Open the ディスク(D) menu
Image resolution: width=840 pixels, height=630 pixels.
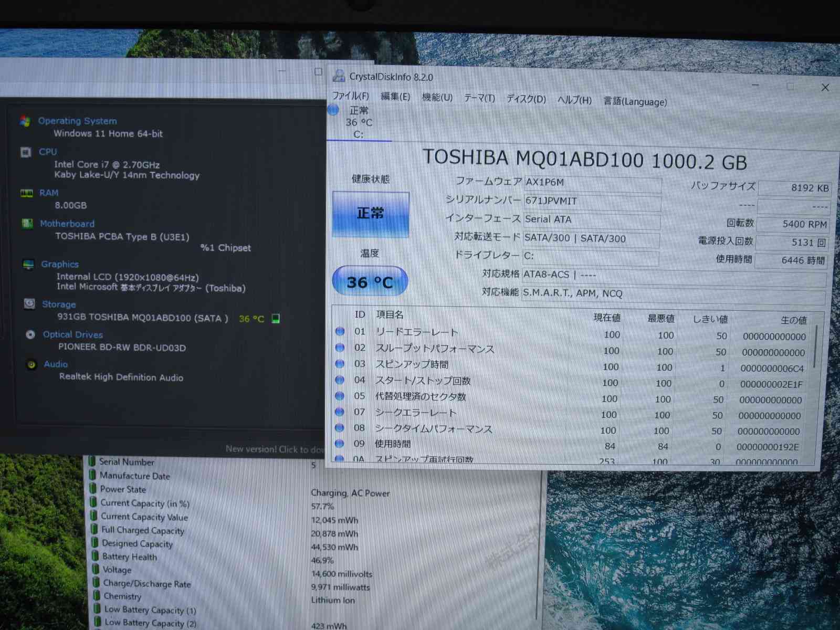pyautogui.click(x=526, y=99)
